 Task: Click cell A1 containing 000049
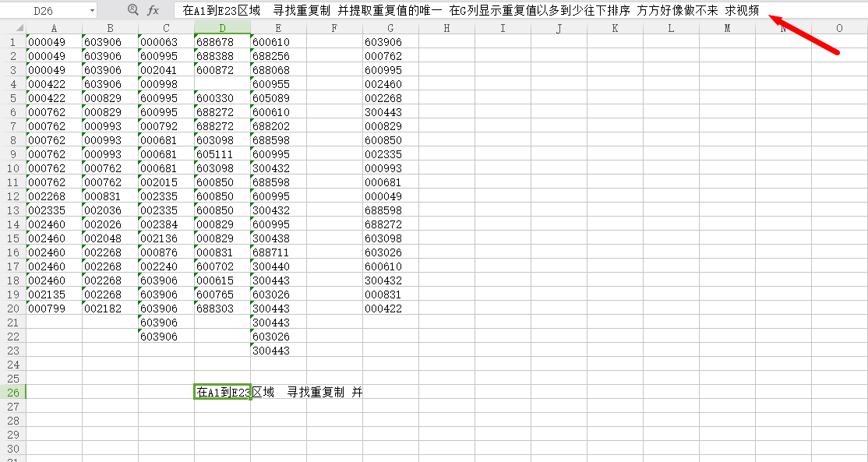click(x=55, y=42)
